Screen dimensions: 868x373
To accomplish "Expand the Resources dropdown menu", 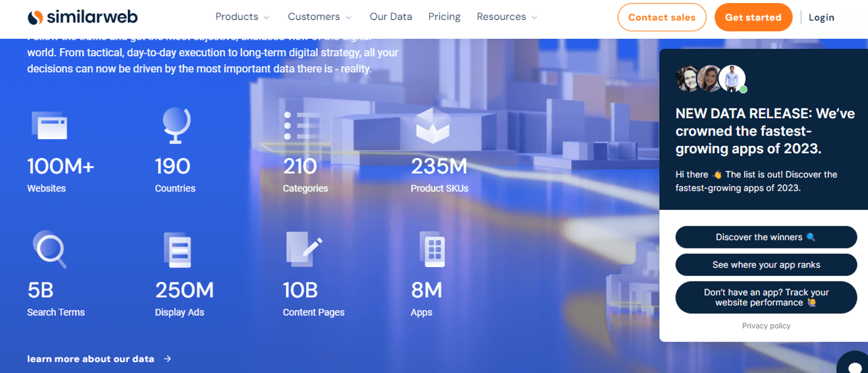I will 507,17.
